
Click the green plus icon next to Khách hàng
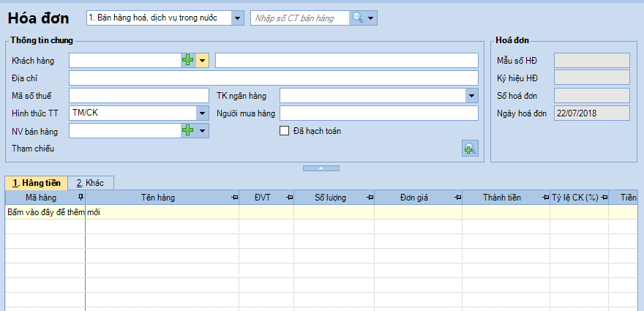pyautogui.click(x=187, y=61)
